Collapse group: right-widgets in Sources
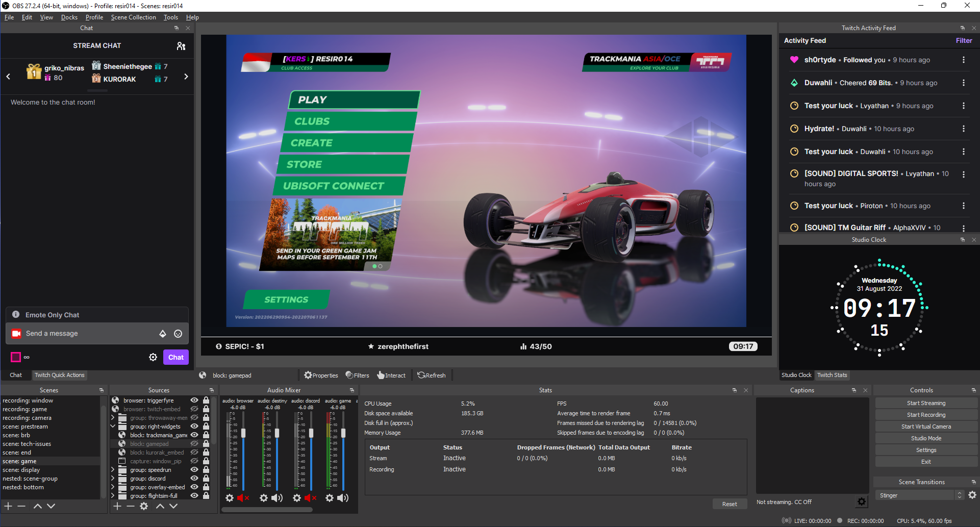 (x=113, y=426)
